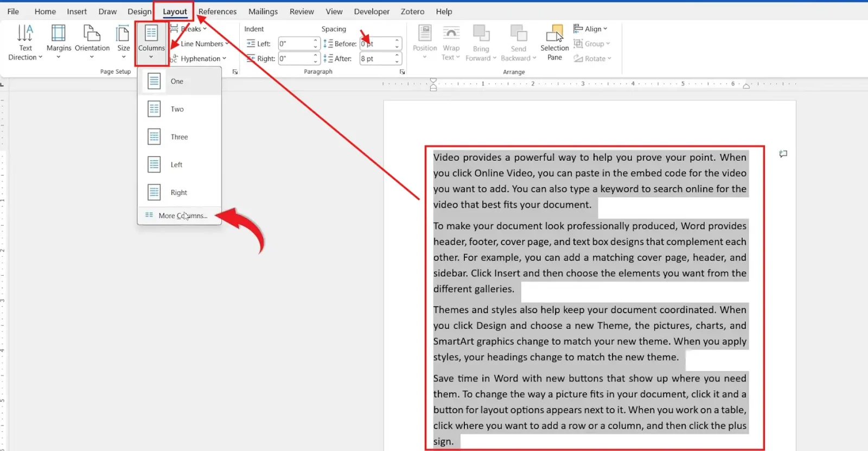Image resolution: width=868 pixels, height=451 pixels.
Task: Click the paragraph starting "Themes and styles"
Action: pos(590,333)
